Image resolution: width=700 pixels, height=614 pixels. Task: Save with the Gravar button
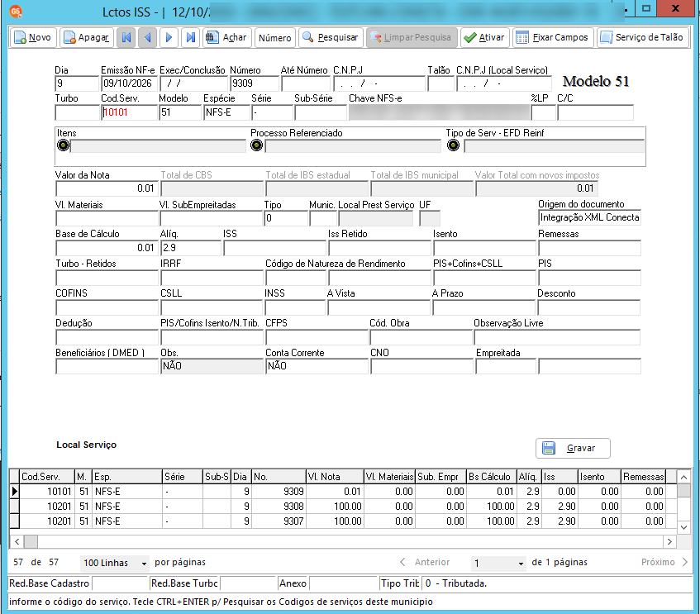pyautogui.click(x=573, y=448)
